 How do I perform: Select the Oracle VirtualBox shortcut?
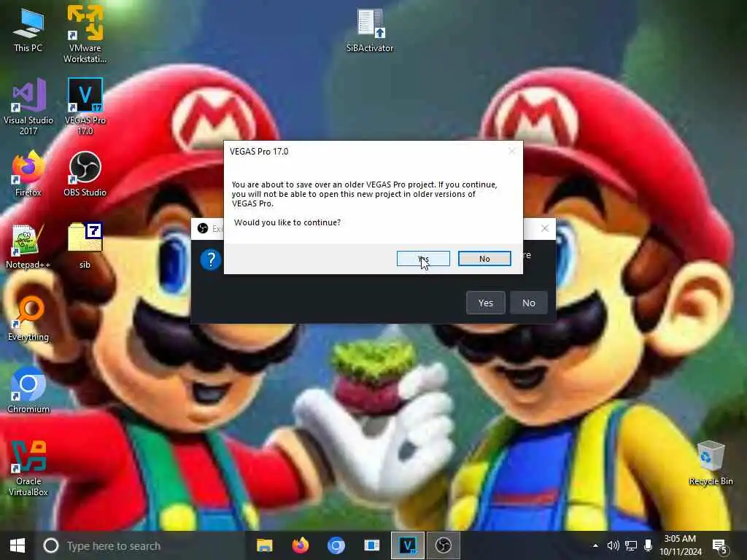click(x=28, y=469)
